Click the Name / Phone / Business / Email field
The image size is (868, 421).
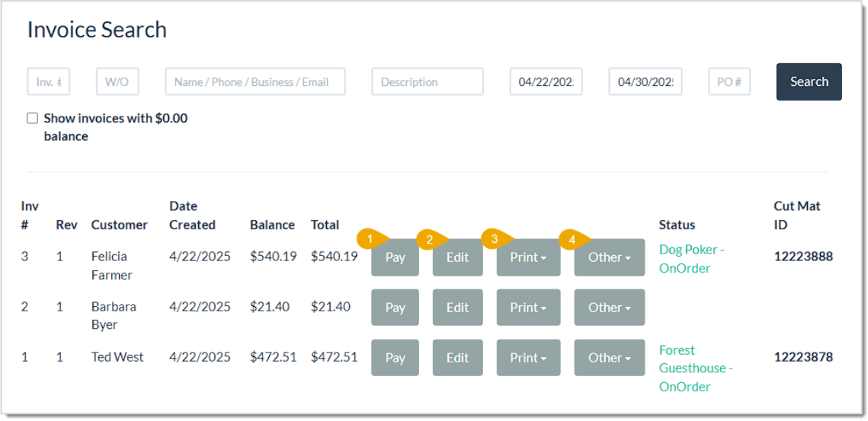tap(255, 82)
